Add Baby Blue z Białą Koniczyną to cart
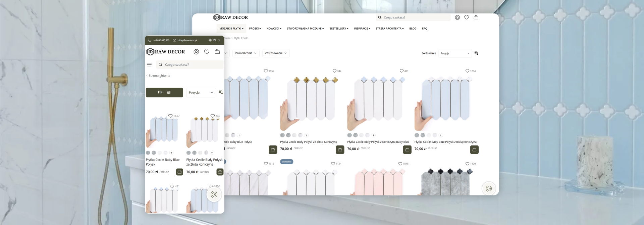 click(474, 150)
